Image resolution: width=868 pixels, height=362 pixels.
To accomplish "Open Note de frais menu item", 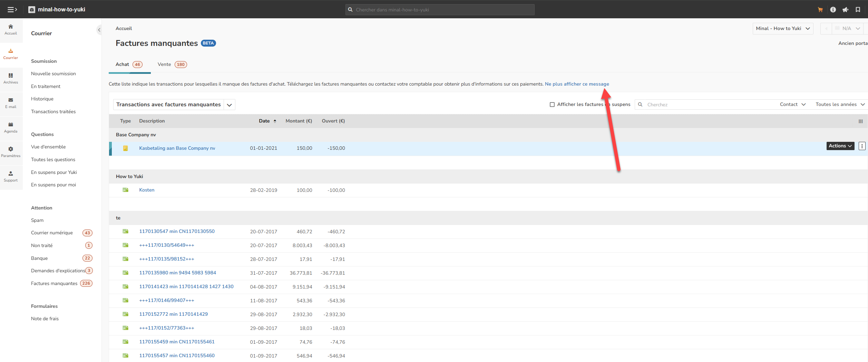I will pyautogui.click(x=45, y=319).
